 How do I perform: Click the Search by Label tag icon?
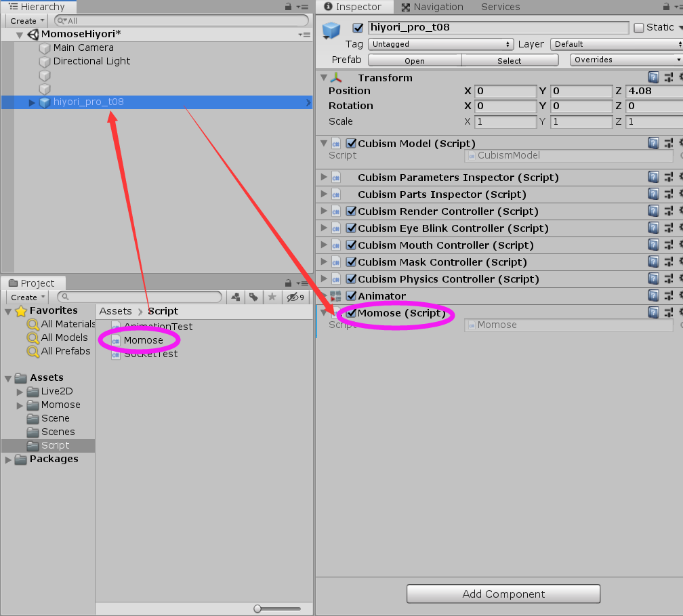click(x=253, y=297)
